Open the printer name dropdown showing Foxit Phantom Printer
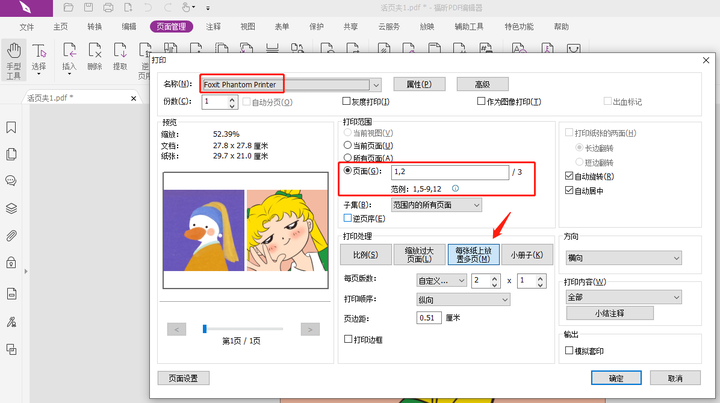720x403 pixels. point(376,85)
